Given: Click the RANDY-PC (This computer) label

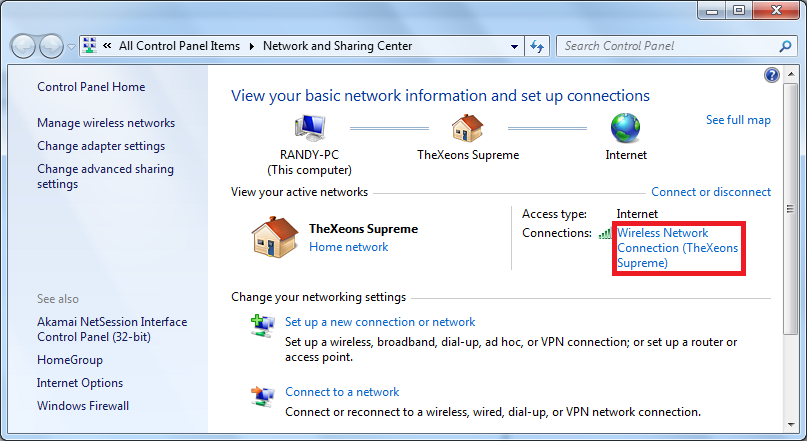Looking at the screenshot, I should pos(309,163).
